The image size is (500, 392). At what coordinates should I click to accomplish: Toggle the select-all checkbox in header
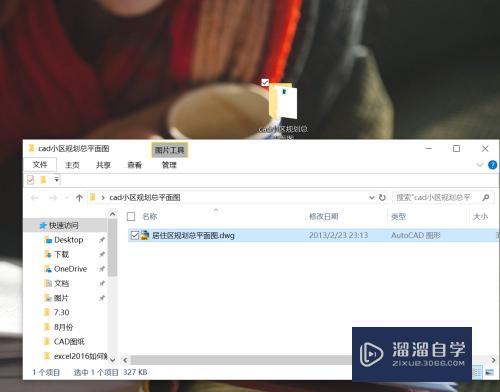pos(131,217)
